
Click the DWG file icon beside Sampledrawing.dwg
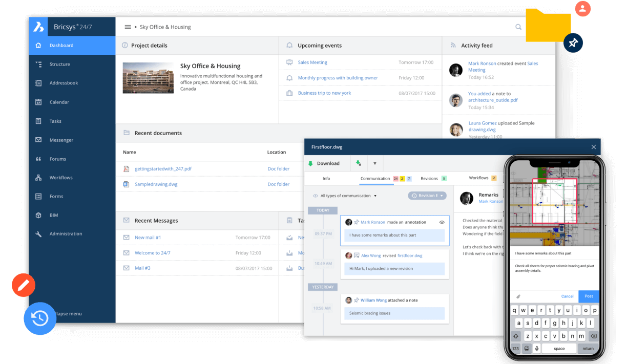point(126,184)
